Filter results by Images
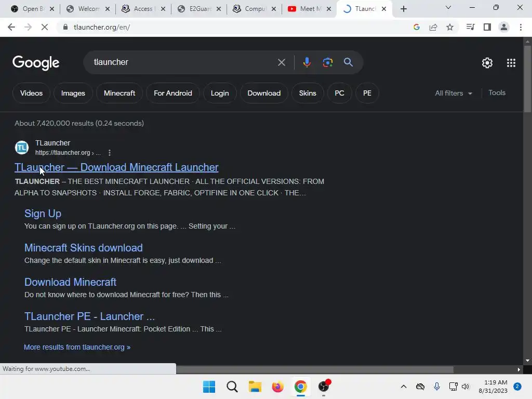Image resolution: width=532 pixels, height=399 pixels. point(73,93)
